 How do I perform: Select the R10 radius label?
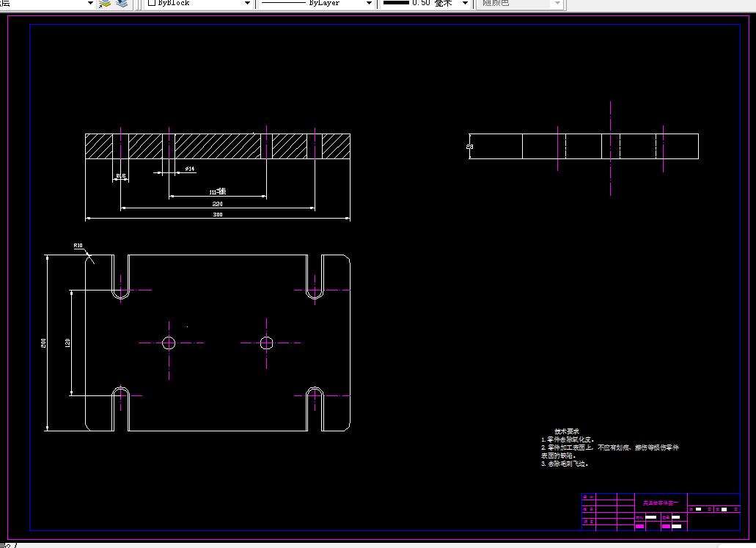click(x=78, y=246)
